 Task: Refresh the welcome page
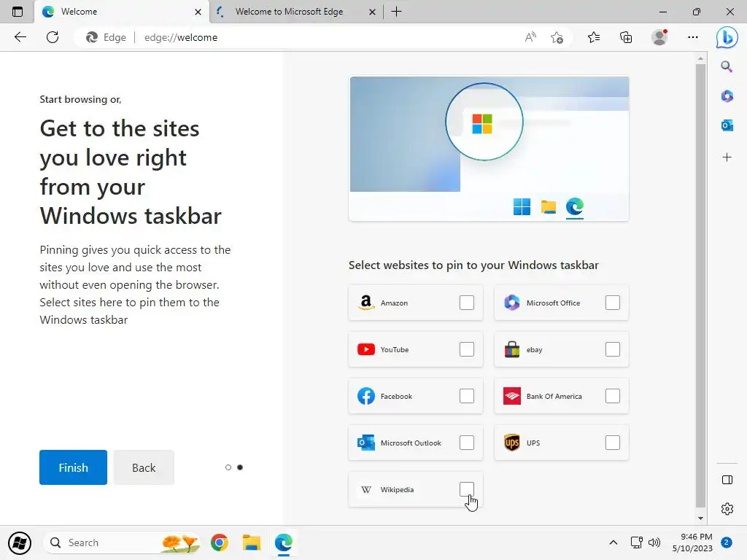(x=53, y=37)
